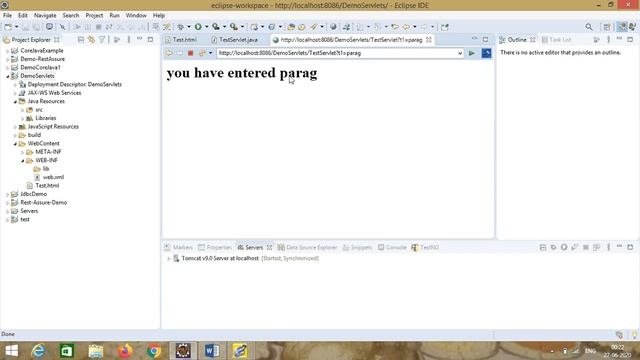The height and width of the screenshot is (360, 640).
Task: Switch to the Test.html editor tab
Action: 181,40
